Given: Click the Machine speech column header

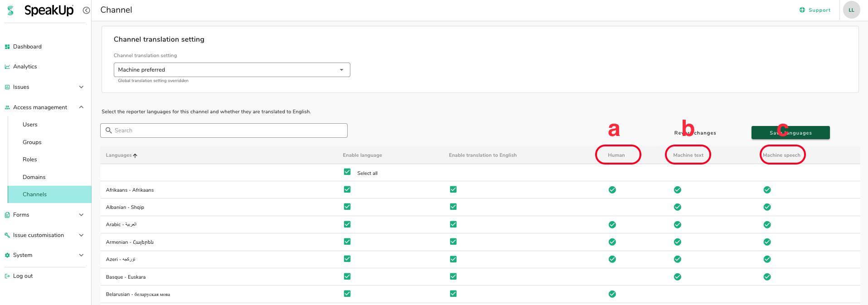Looking at the screenshot, I should [x=781, y=155].
